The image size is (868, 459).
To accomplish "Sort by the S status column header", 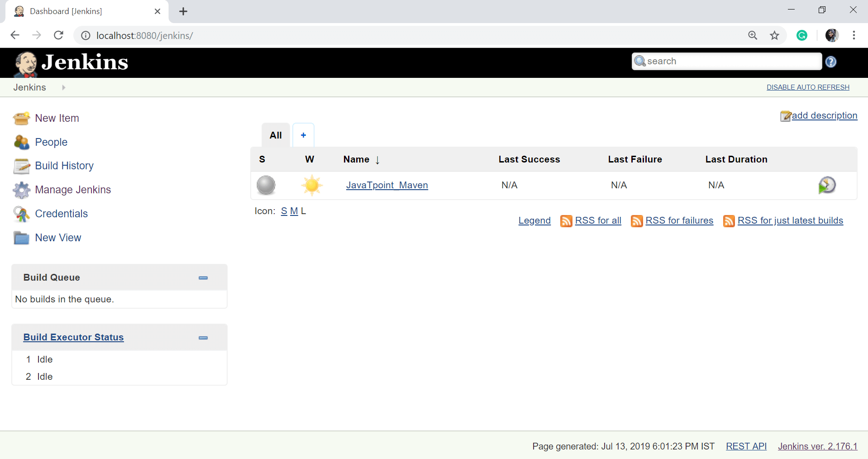I will click(262, 159).
